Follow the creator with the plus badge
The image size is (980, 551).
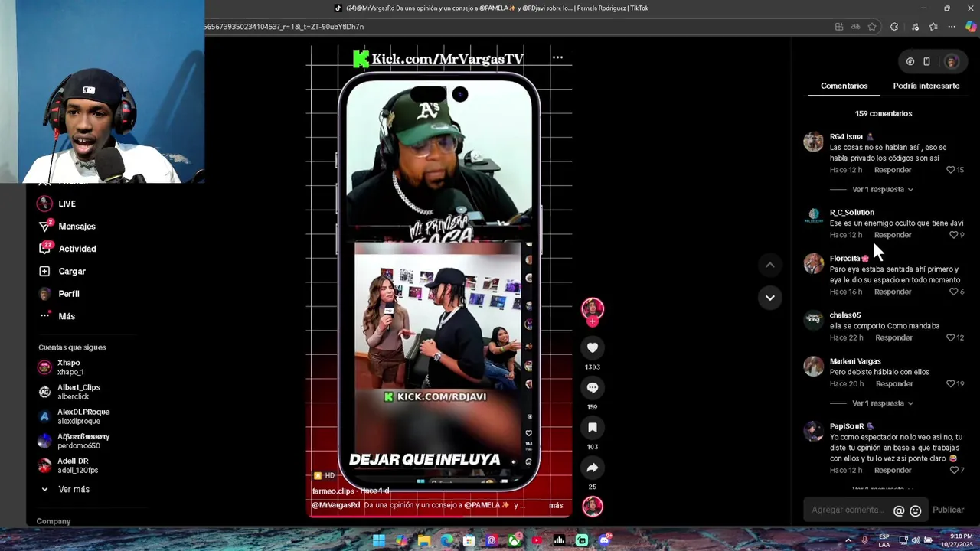pyautogui.click(x=593, y=322)
